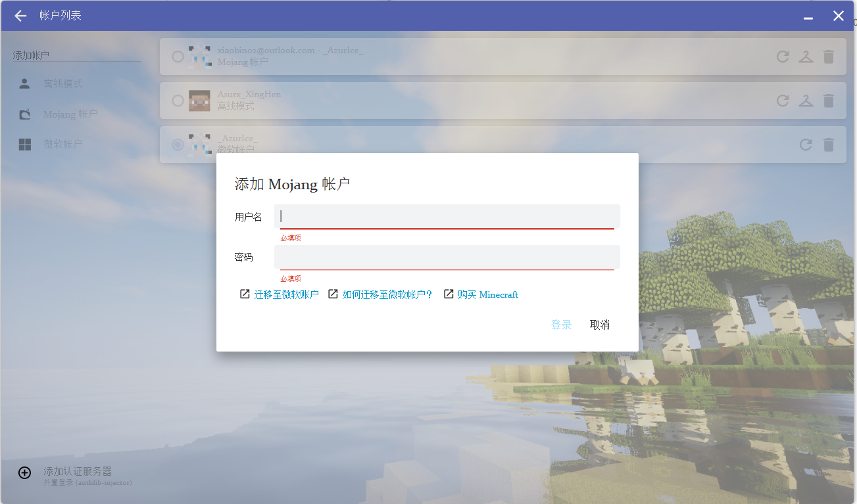857x504 pixels.
Task: Choose Mojang 帐户 in the sidebar
Action: pyautogui.click(x=70, y=114)
